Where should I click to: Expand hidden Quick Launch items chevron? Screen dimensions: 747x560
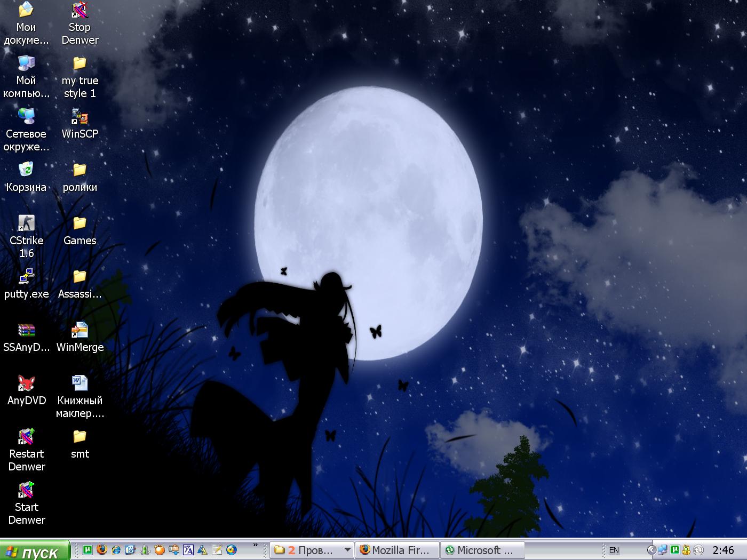256,546
